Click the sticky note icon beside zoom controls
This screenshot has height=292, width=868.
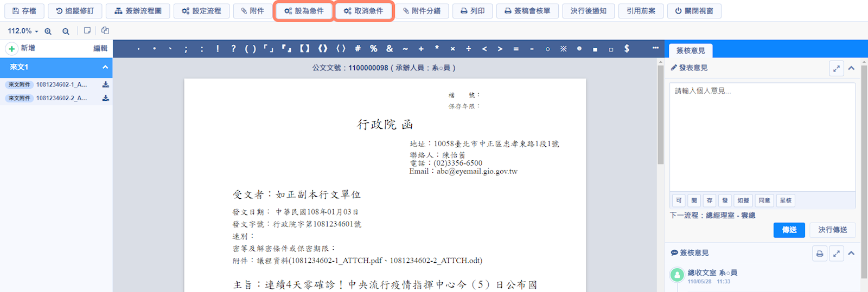(87, 31)
